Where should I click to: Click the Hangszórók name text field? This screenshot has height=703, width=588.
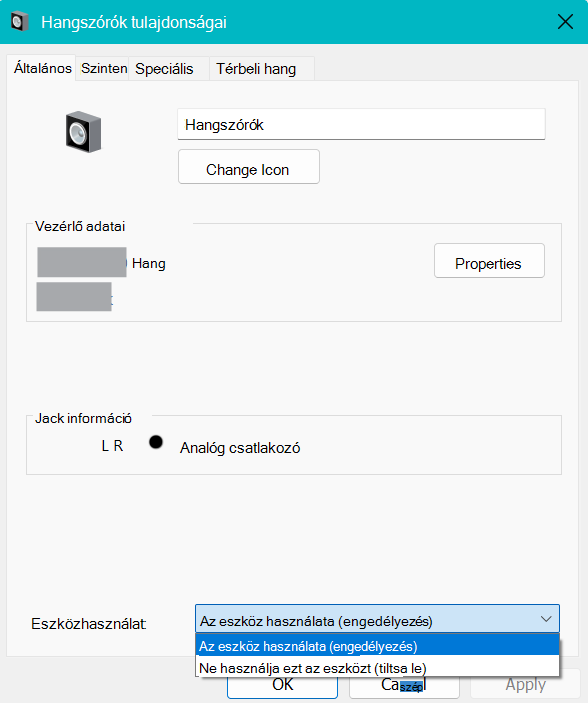pyautogui.click(x=361, y=124)
